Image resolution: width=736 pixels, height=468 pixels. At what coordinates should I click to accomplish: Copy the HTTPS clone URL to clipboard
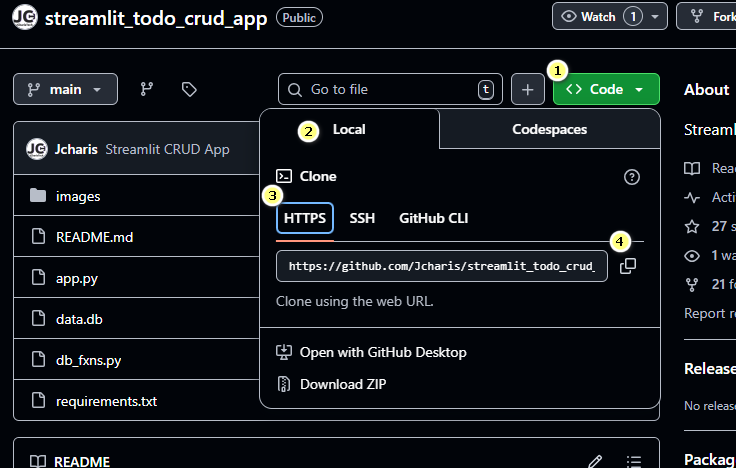[x=628, y=266]
